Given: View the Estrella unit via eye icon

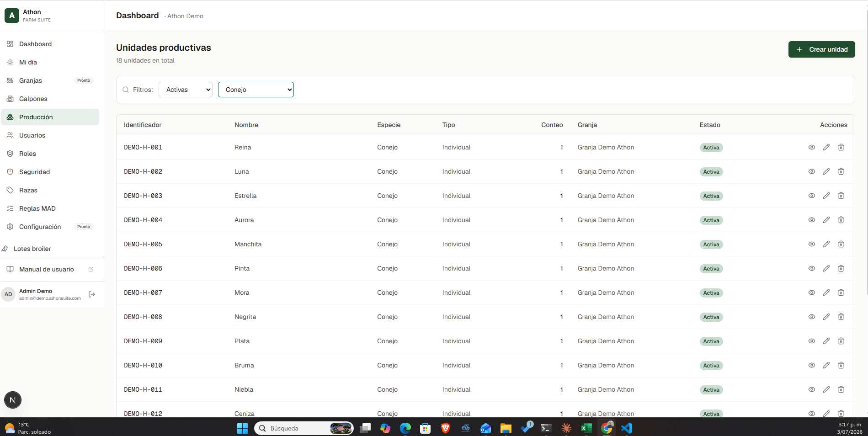Looking at the screenshot, I should pos(812,196).
